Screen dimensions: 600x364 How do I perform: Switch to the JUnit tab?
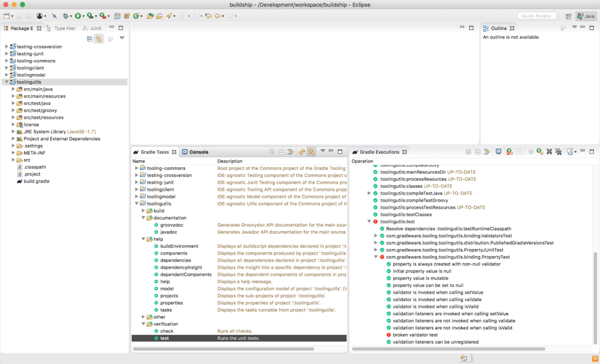click(x=92, y=28)
